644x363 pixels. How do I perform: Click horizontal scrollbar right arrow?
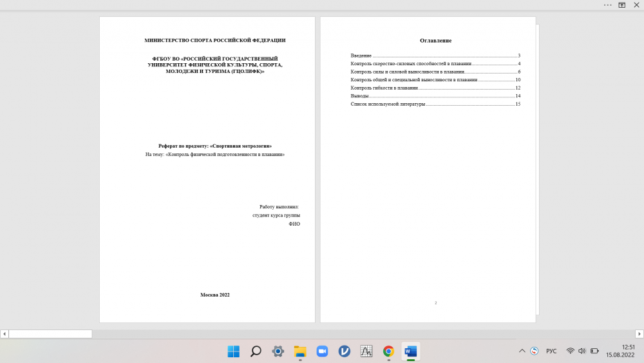click(639, 334)
